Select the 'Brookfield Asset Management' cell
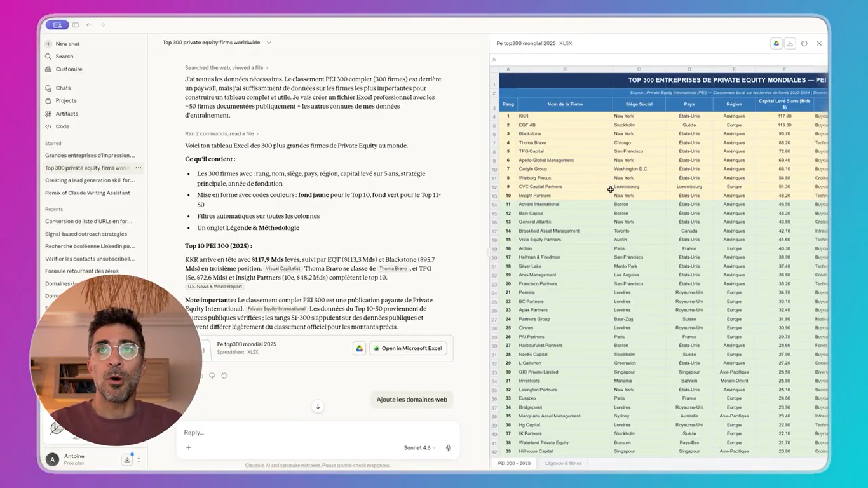The height and width of the screenshot is (488, 868). tap(565, 231)
